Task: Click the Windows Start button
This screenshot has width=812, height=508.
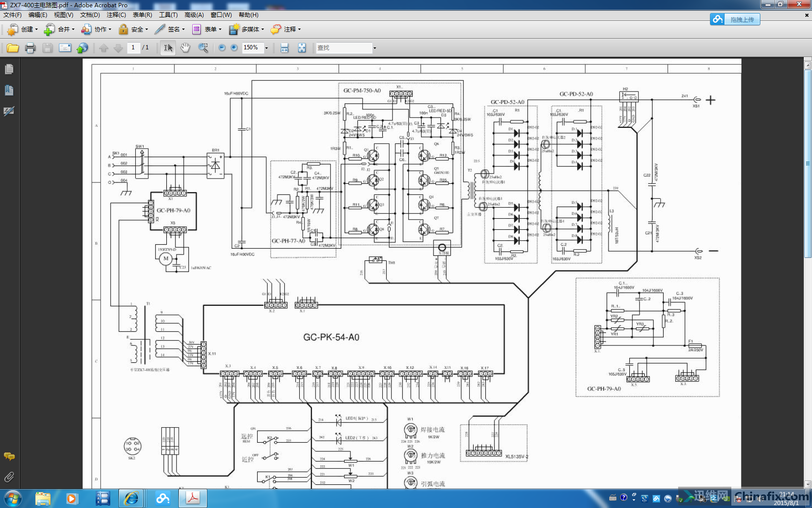Action: point(13,498)
